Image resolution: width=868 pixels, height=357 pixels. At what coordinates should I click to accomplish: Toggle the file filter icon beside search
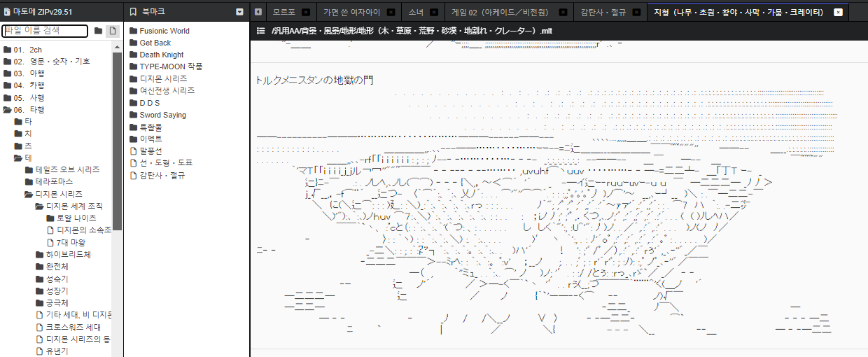(113, 31)
